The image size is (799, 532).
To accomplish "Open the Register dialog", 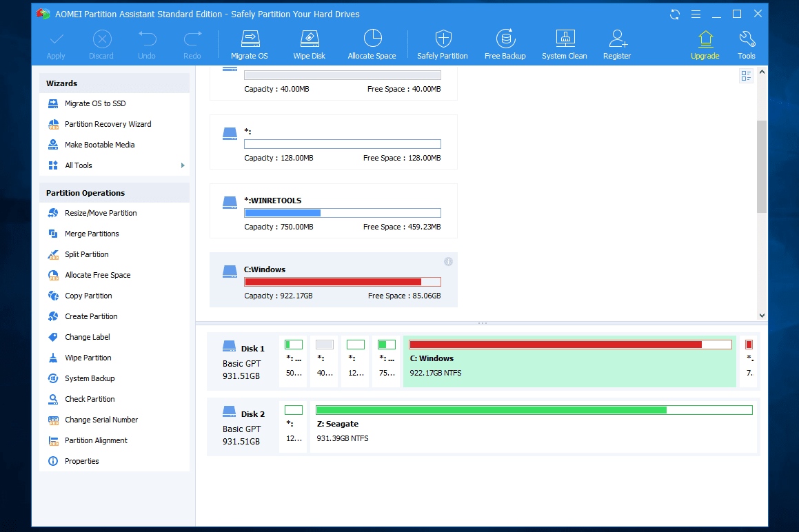I will pos(617,45).
